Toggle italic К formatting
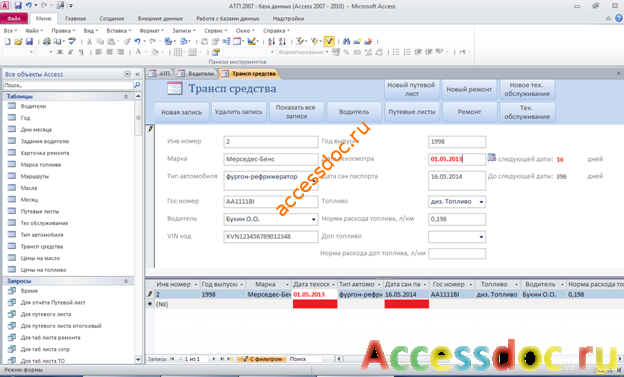 70,52
